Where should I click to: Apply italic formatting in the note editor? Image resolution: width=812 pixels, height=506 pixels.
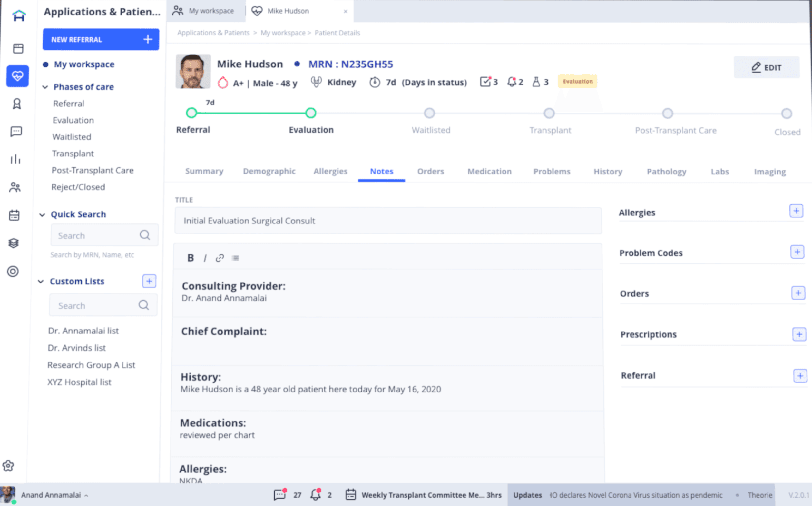coord(205,257)
